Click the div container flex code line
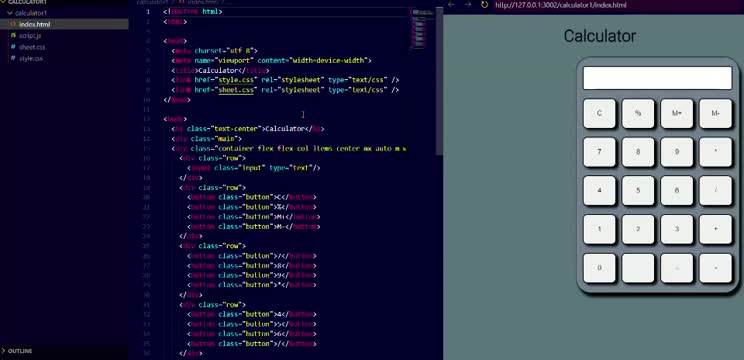Image resolution: width=744 pixels, height=360 pixels. 288,148
